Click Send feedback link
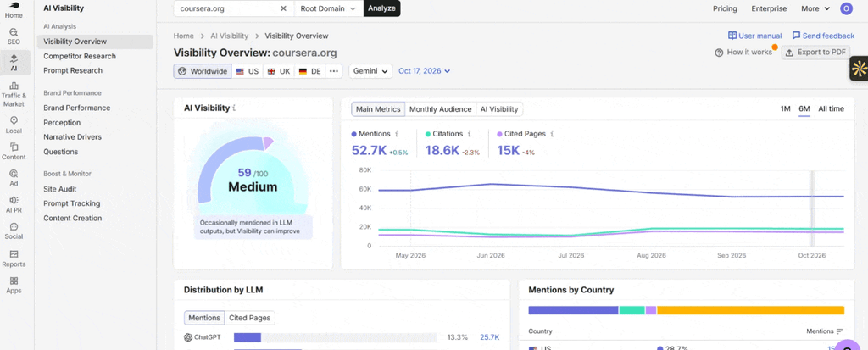868x350 pixels. (x=823, y=36)
